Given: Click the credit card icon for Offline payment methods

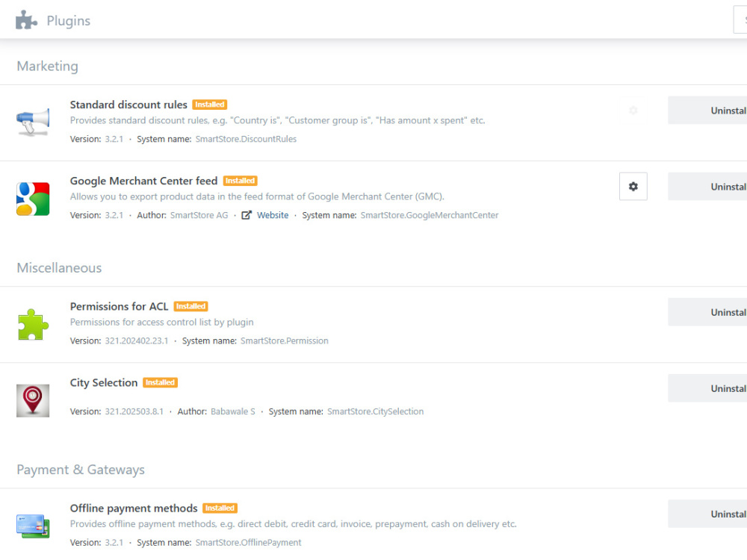Looking at the screenshot, I should click(33, 526).
